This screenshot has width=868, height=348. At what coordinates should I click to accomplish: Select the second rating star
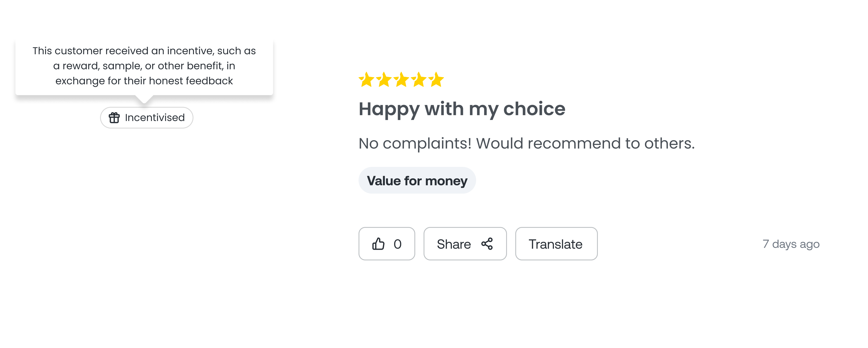(x=384, y=80)
